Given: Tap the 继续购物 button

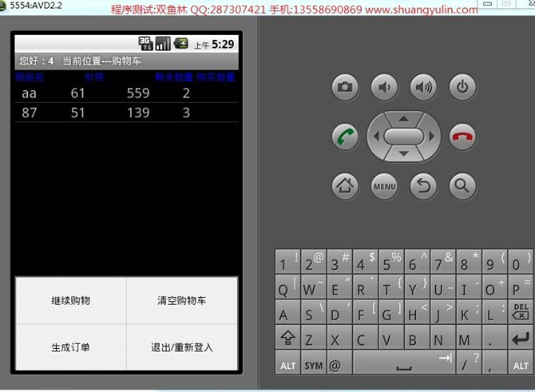Looking at the screenshot, I should tap(70, 300).
